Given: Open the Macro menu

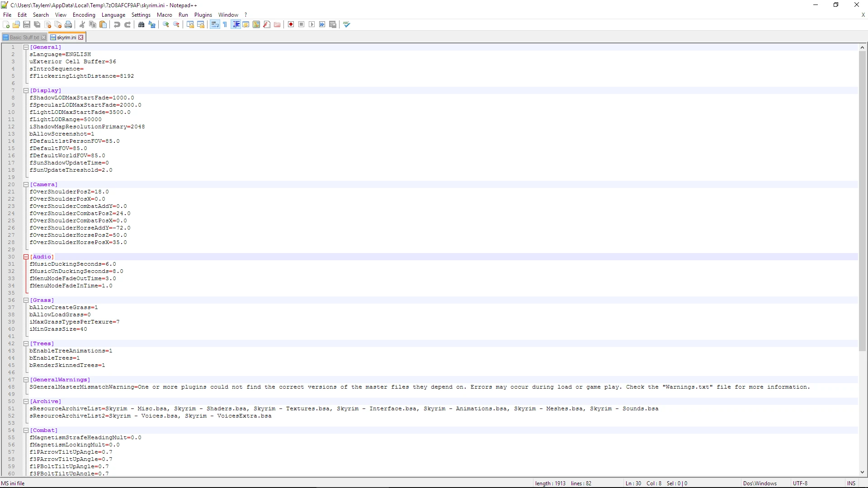Looking at the screenshot, I should pyautogui.click(x=164, y=14).
